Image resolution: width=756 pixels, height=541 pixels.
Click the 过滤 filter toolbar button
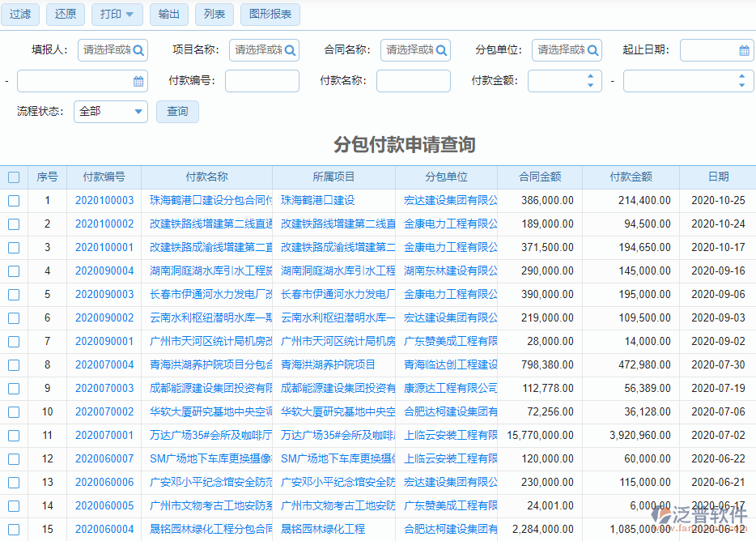click(x=19, y=14)
